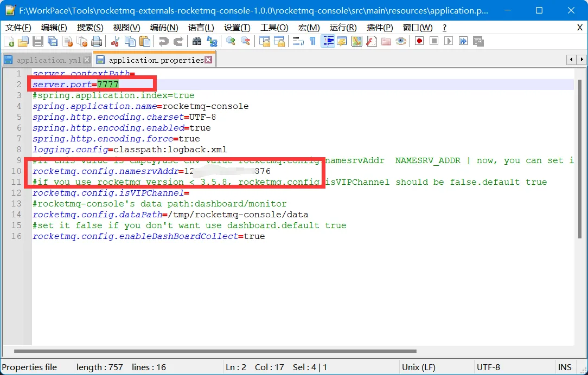
Task: Open the 设置(T) menu
Action: coord(237,28)
